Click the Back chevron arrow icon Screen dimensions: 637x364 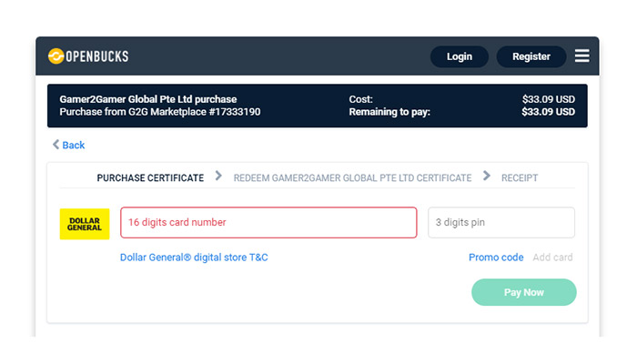coord(56,145)
